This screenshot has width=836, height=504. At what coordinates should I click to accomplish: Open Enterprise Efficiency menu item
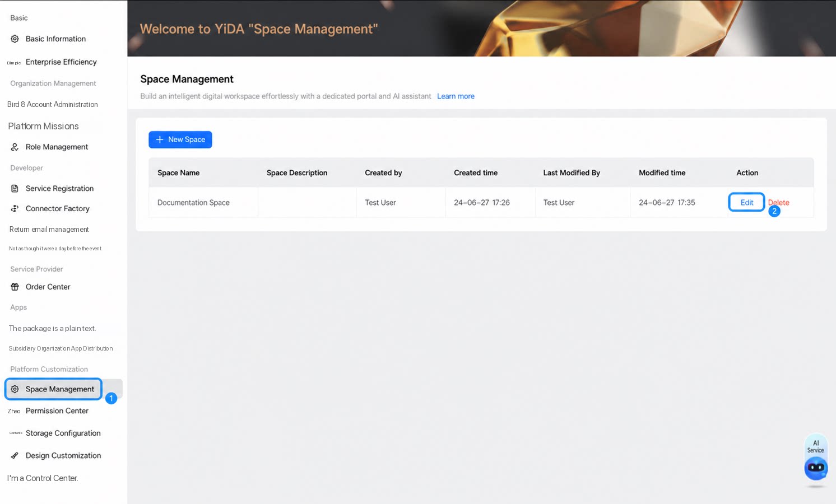[61, 62]
